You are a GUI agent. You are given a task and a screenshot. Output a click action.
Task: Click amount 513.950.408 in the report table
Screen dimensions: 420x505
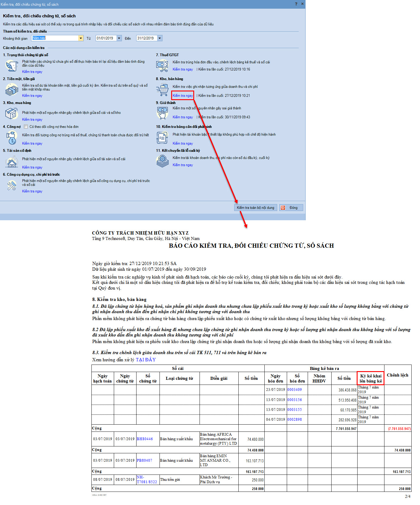pos(347,400)
